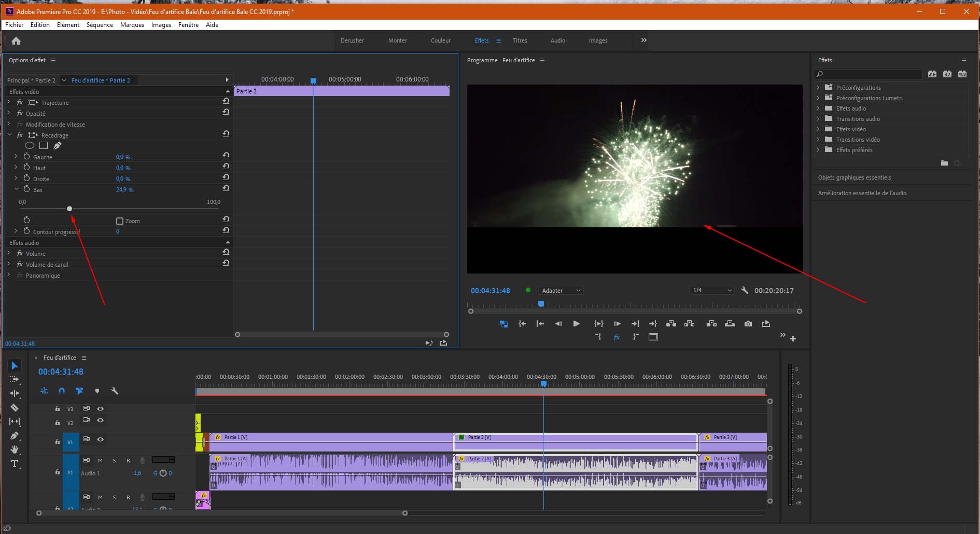The width and height of the screenshot is (980, 534).
Task: Open the Fenêtre menu
Action: [188, 24]
